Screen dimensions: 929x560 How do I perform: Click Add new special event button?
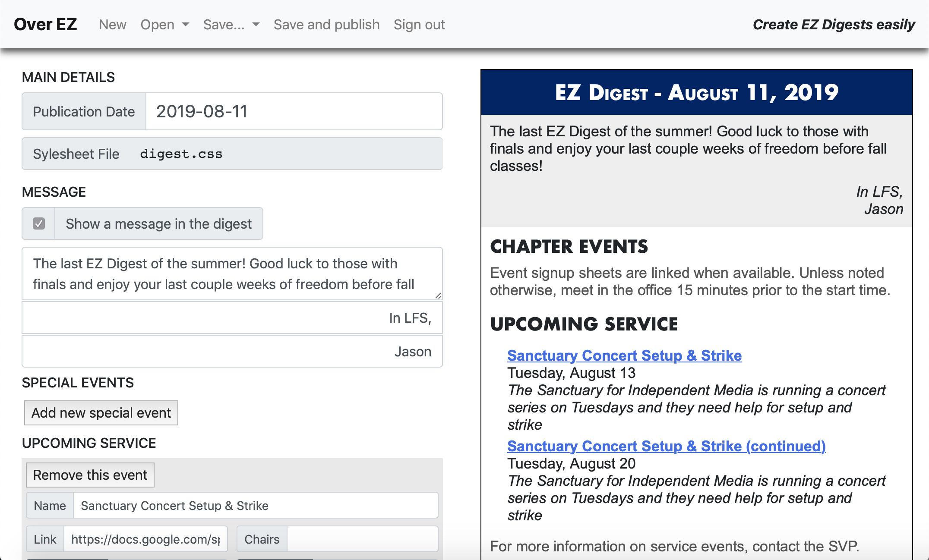[x=101, y=413]
